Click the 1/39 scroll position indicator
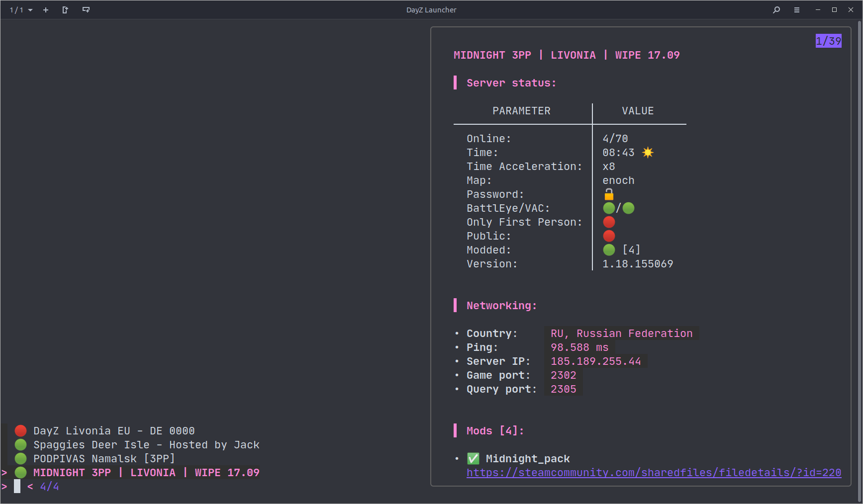This screenshot has height=504, width=863. [828, 41]
